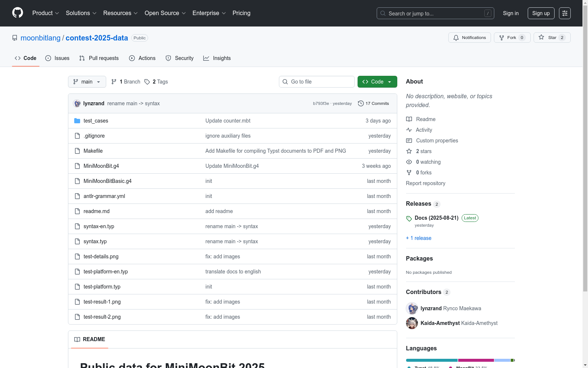Switch to the Pull requests tab
Viewport: 588px width, 368px height.
pyautogui.click(x=99, y=58)
